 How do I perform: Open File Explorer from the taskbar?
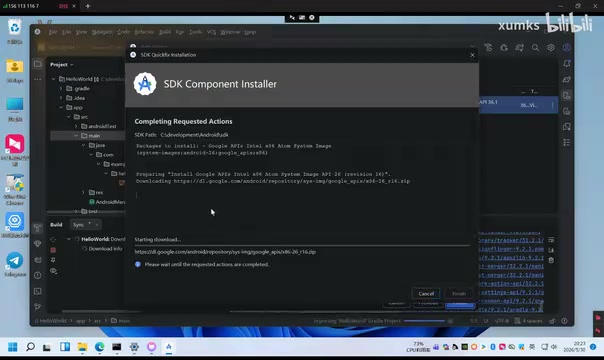[82, 347]
